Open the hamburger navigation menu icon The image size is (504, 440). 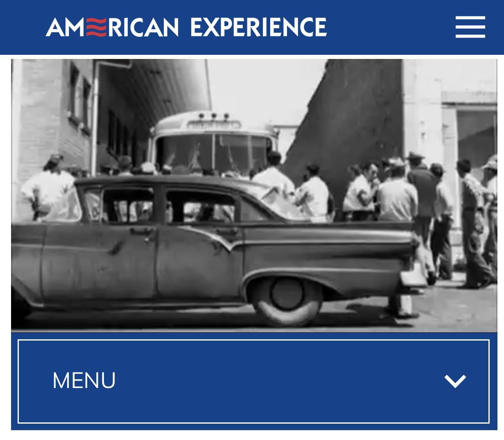point(470,27)
